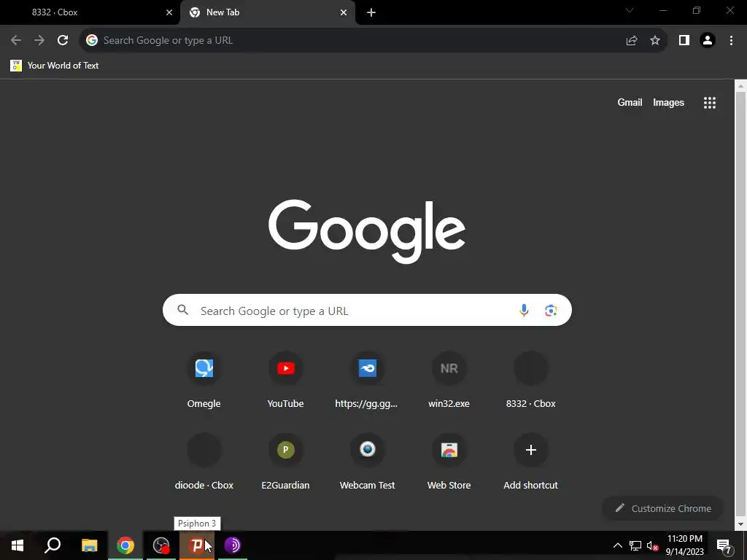Expand the hidden system tray icons
The width and height of the screenshot is (747, 560).
(x=617, y=545)
